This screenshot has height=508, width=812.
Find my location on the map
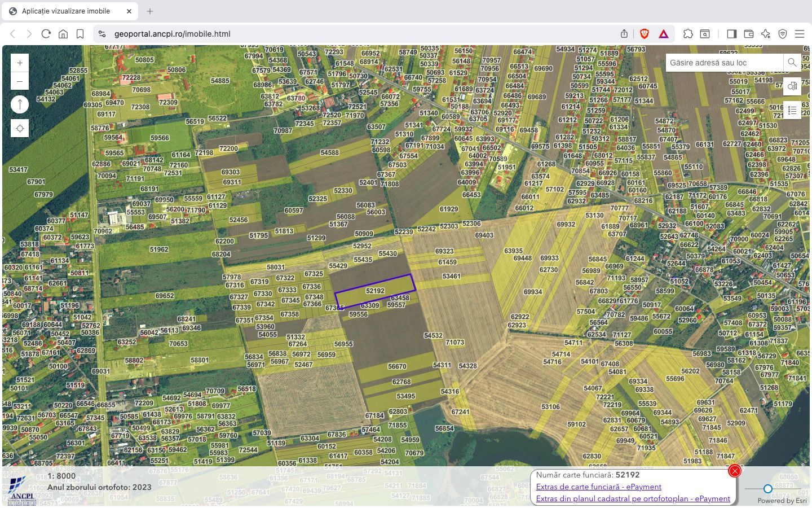(20, 129)
